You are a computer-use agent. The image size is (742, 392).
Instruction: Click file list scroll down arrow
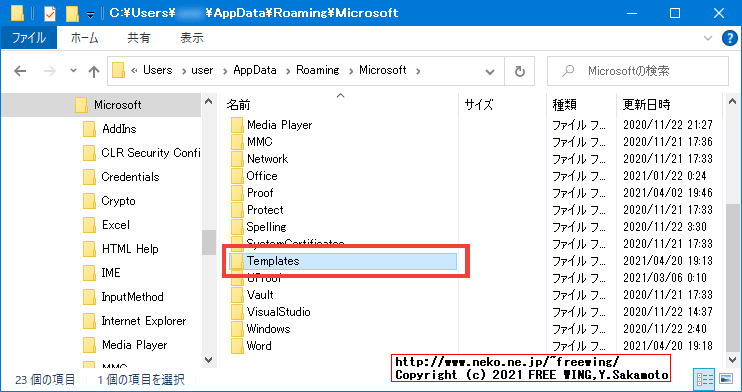click(732, 359)
